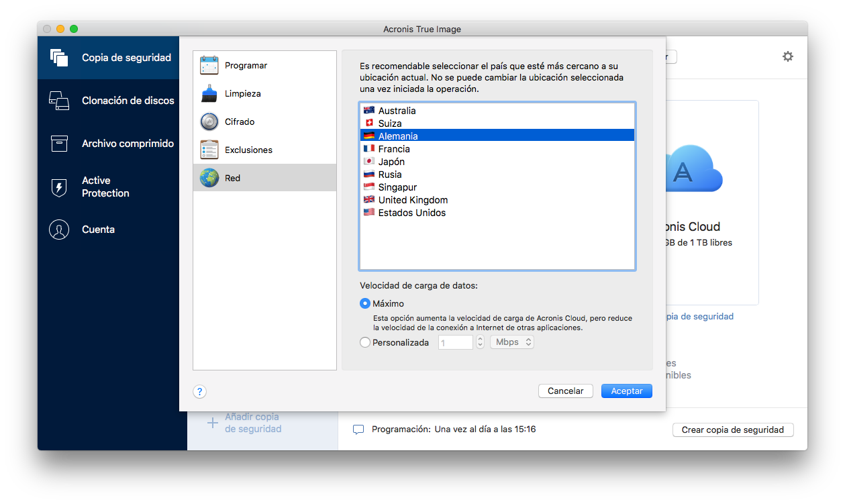Screen dimensions: 845x504
Task: Click Crear copia de seguridad button
Action: tap(732, 430)
